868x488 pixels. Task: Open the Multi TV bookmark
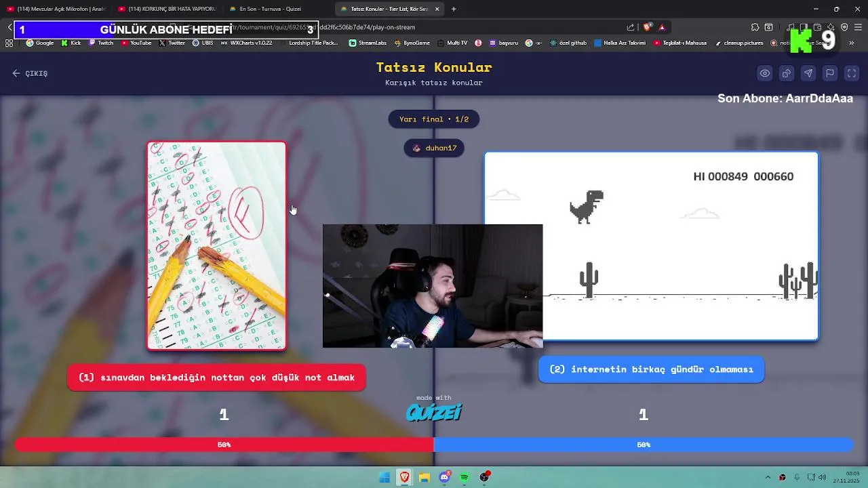(x=452, y=43)
